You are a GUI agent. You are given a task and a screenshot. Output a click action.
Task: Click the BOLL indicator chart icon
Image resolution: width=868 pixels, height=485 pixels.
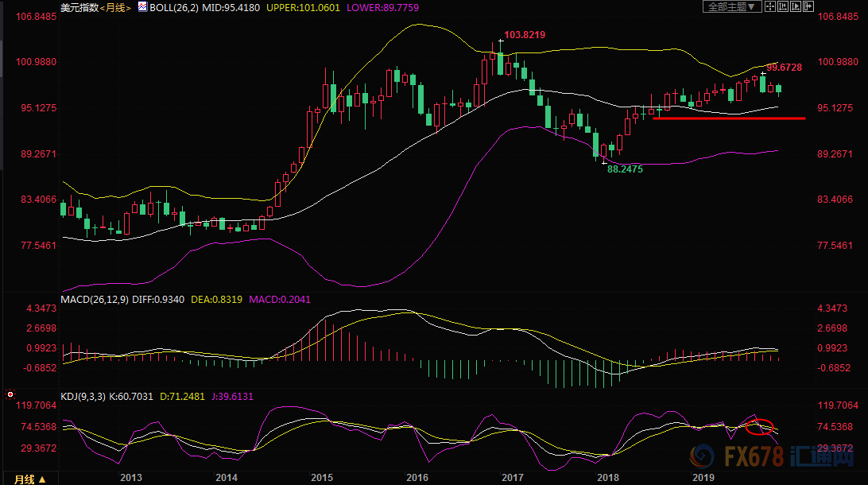tap(142, 7)
